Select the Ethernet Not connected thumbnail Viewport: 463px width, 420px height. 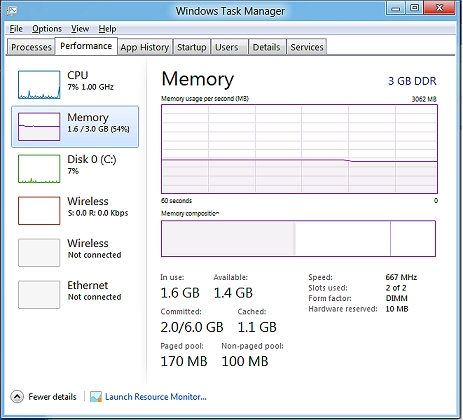tap(39, 295)
